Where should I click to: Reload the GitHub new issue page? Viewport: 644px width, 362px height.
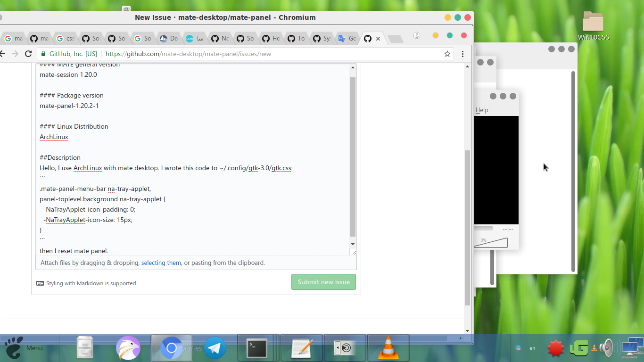pyautogui.click(x=28, y=54)
